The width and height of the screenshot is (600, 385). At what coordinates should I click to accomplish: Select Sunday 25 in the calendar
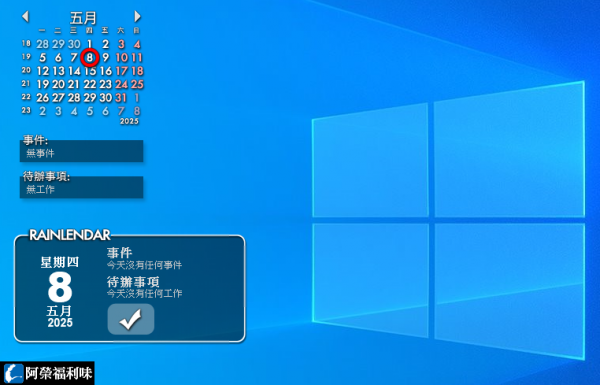point(137,85)
